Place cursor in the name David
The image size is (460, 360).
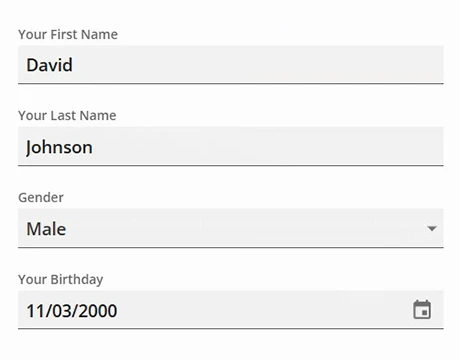coord(49,65)
